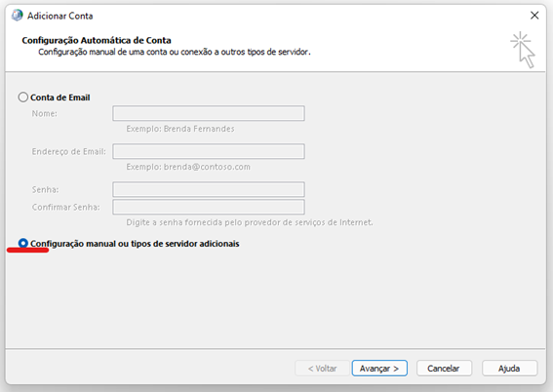Click the Conta de Email label text
Screen dimensions: 553x392
59,98
